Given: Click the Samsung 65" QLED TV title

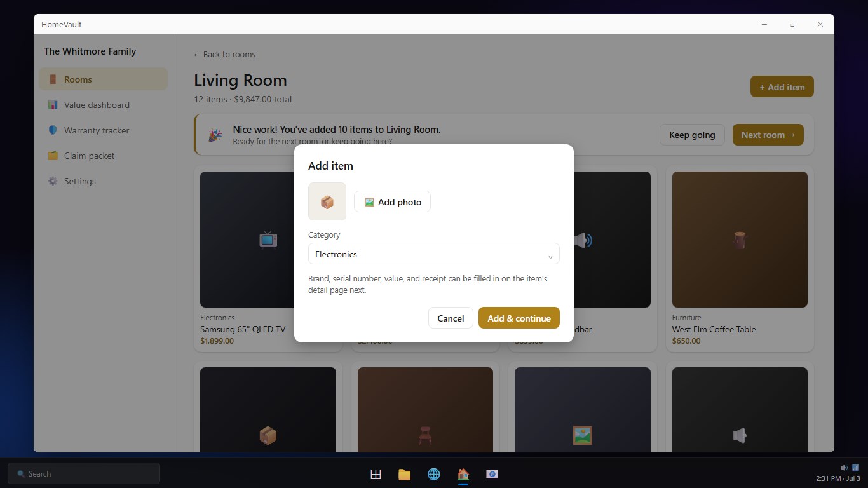Looking at the screenshot, I should pyautogui.click(x=243, y=329).
